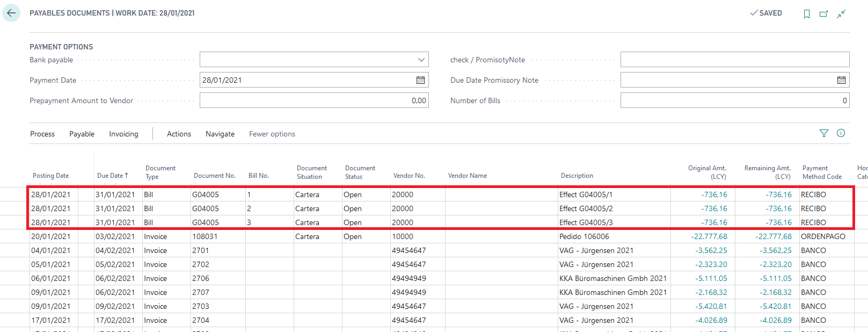Viewport: 868px width, 332px height.
Task: Click document number 2701
Action: tap(201, 250)
